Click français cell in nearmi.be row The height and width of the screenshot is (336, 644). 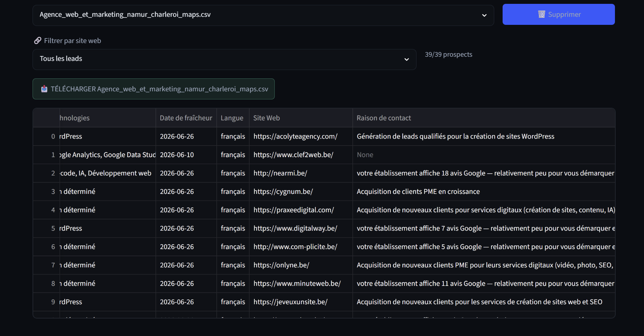tap(233, 173)
